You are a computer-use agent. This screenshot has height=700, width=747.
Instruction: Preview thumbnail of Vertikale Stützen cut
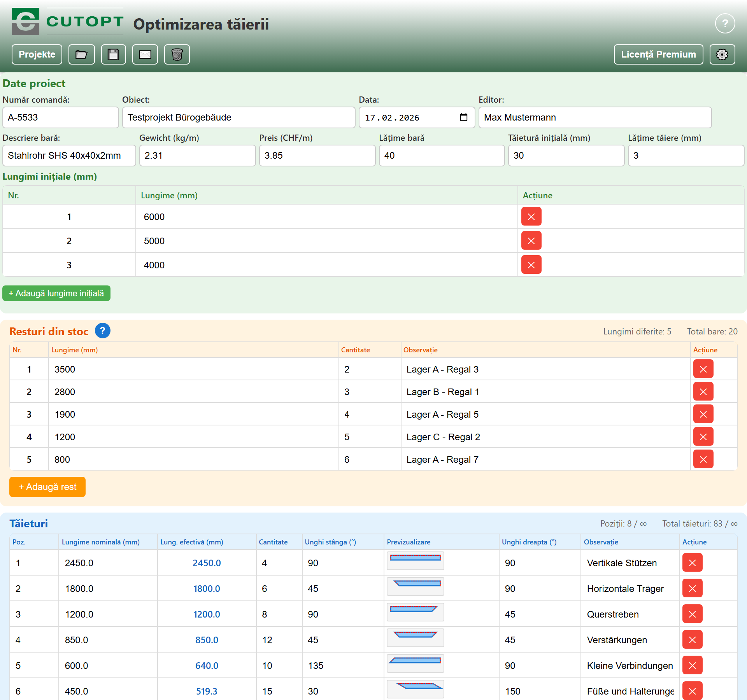coord(416,561)
